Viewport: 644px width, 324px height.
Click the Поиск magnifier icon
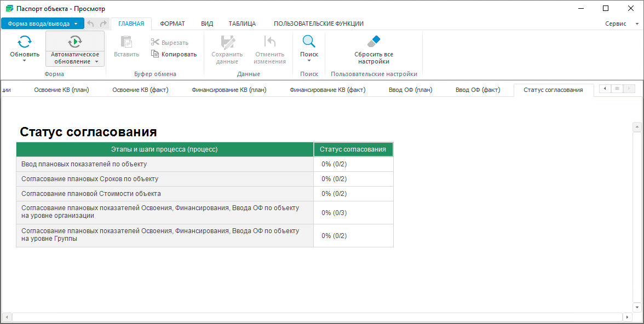click(309, 42)
